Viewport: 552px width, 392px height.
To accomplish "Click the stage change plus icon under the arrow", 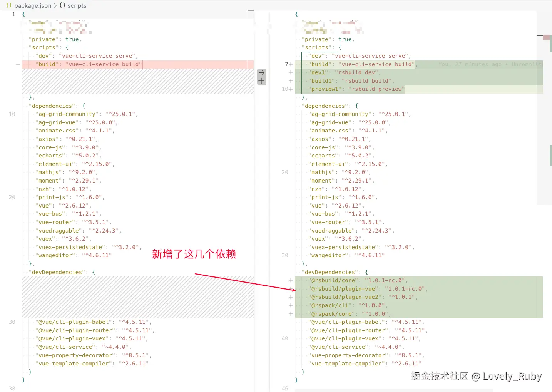I will 261,81.
